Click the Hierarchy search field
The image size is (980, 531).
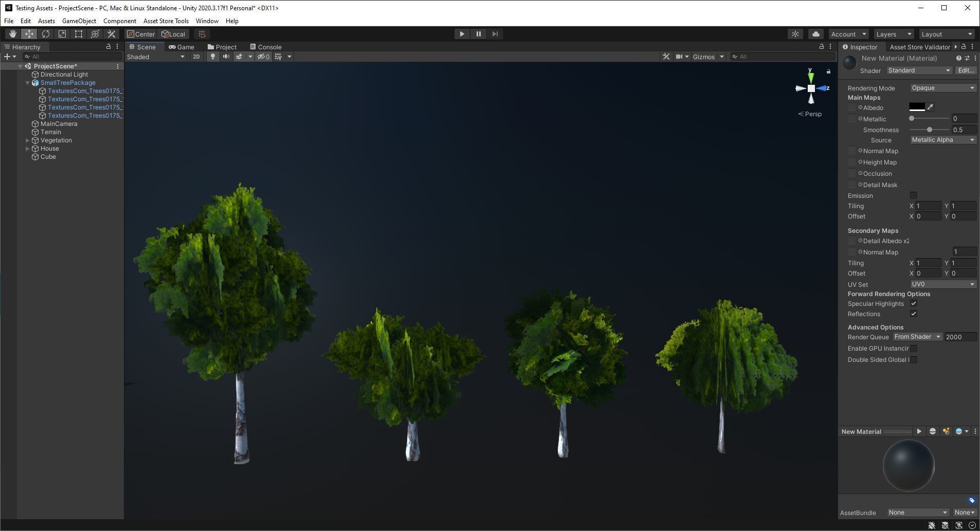click(x=72, y=57)
